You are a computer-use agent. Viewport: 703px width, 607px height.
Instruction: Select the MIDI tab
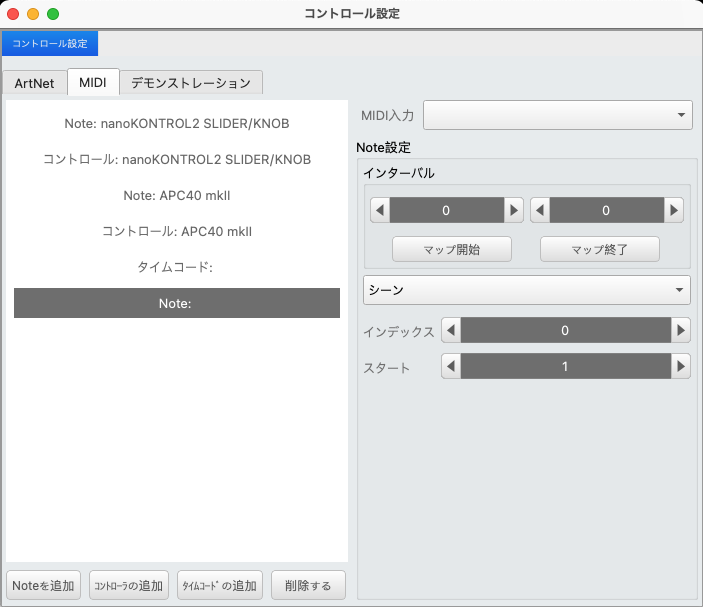coord(93,82)
